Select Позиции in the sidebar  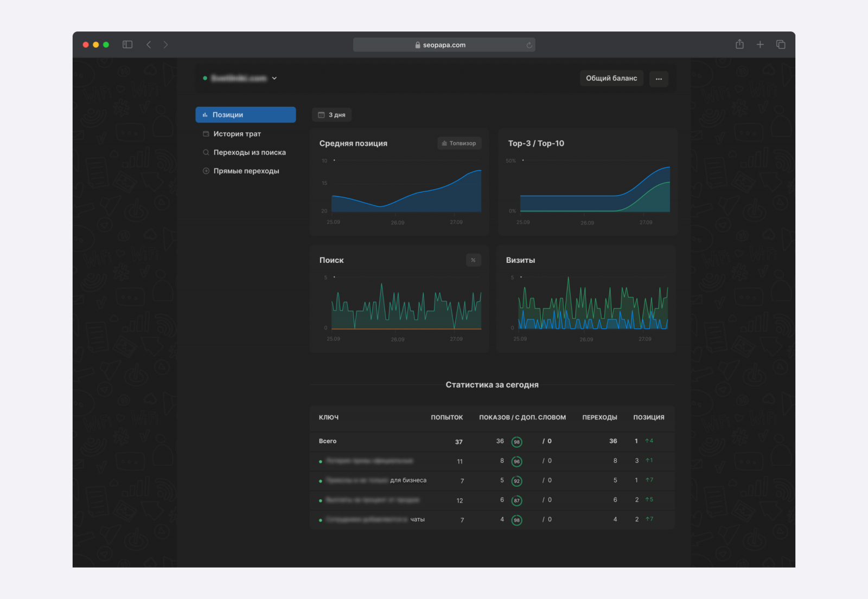click(x=245, y=115)
